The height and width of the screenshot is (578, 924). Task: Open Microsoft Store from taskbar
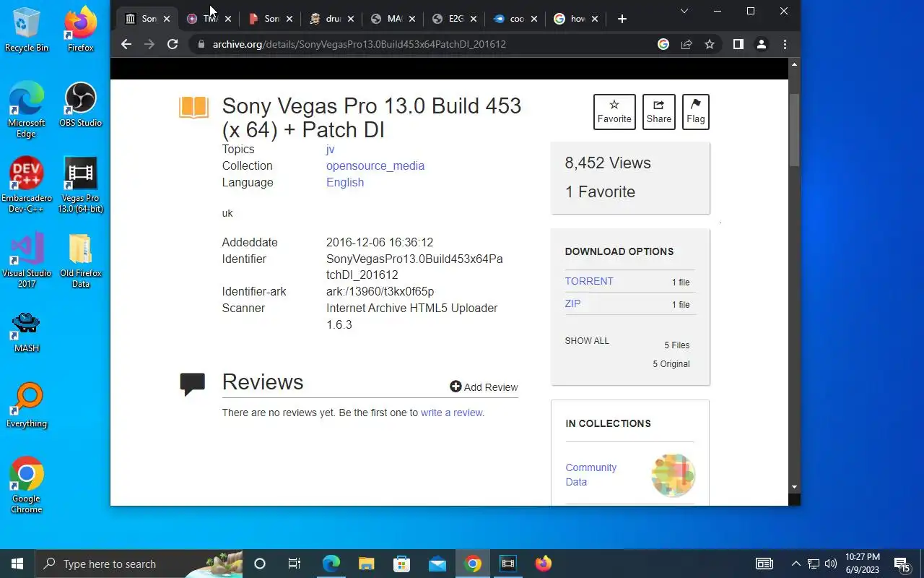[x=401, y=564]
